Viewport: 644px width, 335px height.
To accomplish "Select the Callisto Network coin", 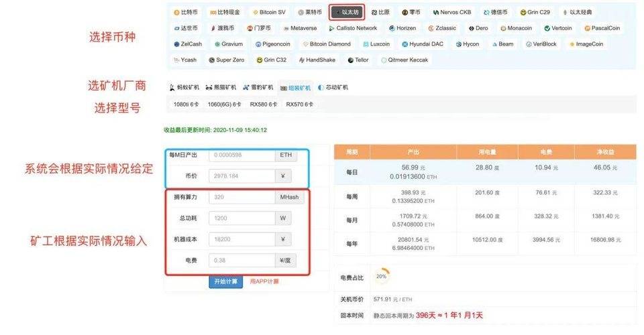I will 352,28.
